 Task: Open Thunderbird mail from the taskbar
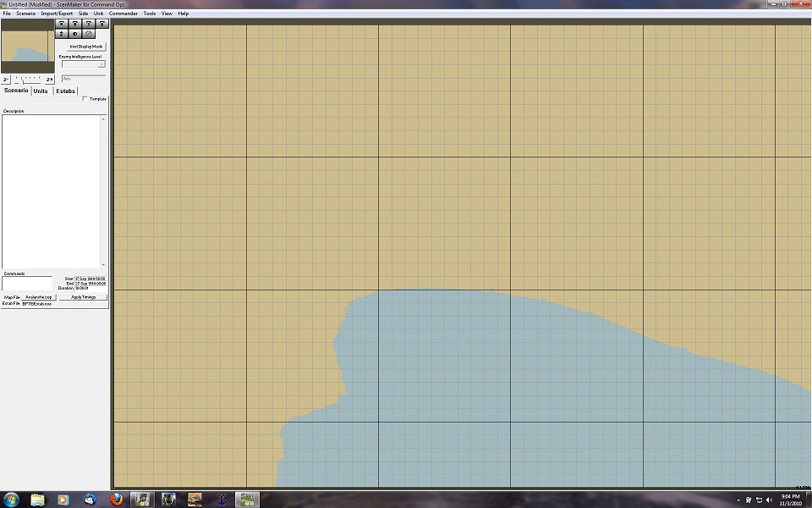[x=90, y=500]
